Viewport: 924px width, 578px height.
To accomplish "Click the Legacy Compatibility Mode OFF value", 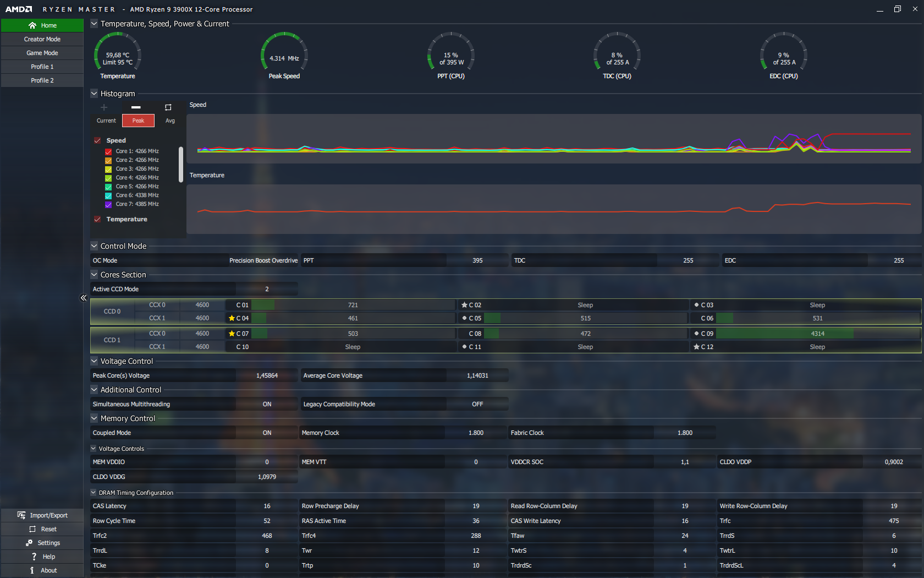I will (x=477, y=404).
